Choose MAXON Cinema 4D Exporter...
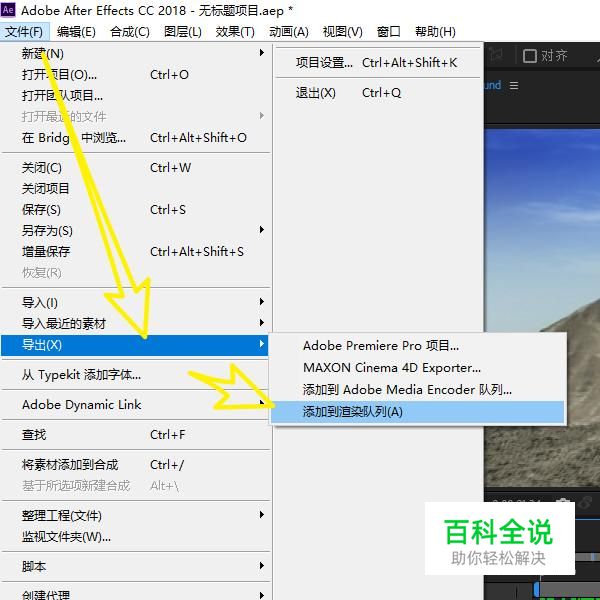The image size is (600, 600). (417, 368)
